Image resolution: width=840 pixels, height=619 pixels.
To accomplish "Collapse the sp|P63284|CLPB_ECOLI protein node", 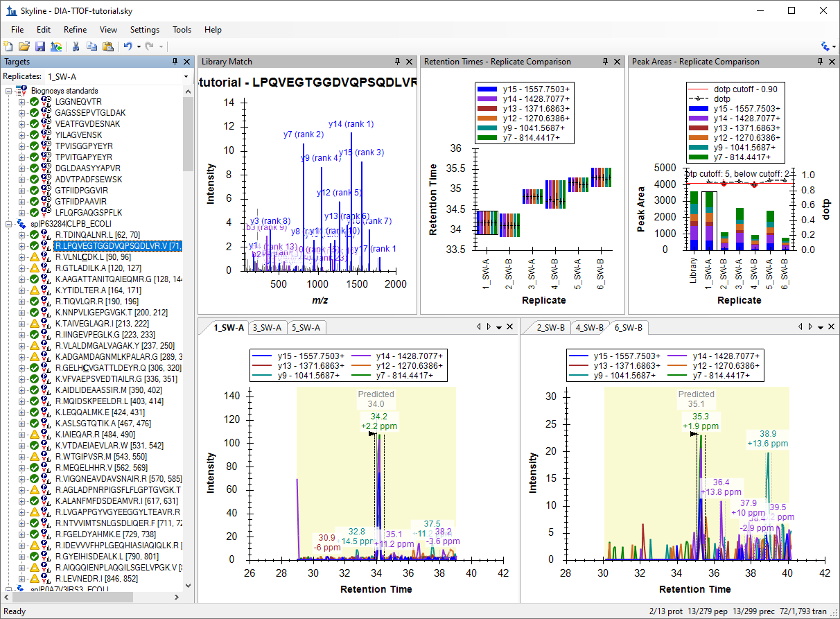I will click(x=8, y=224).
